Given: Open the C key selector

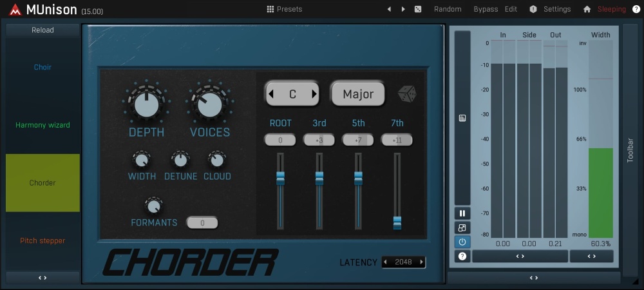Looking at the screenshot, I should (x=292, y=94).
